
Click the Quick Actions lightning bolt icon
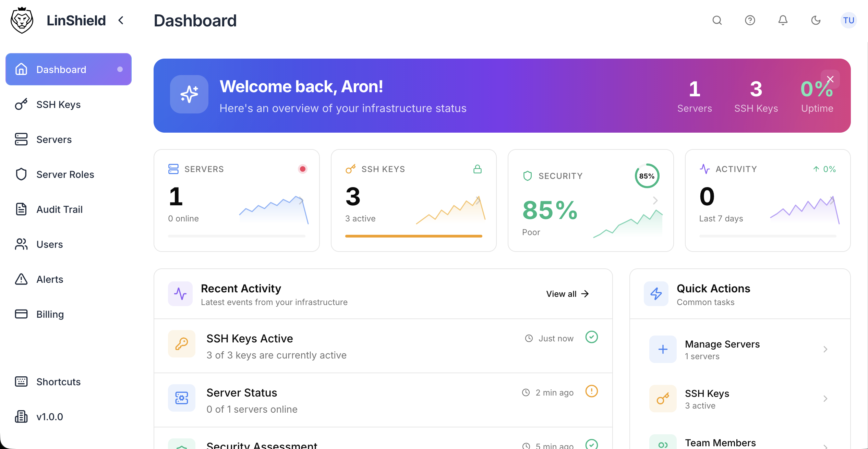[656, 294]
